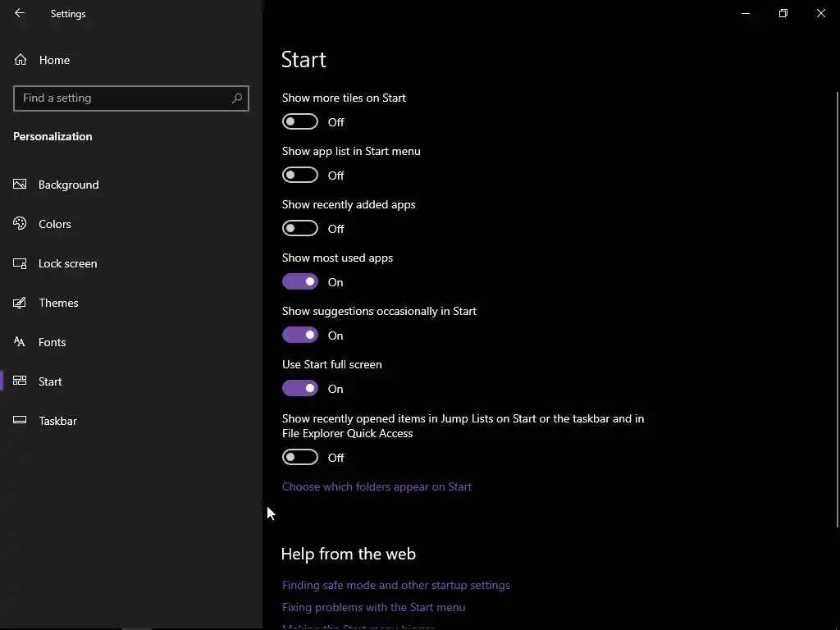Open Fixing problems with the Start menu
840x630 pixels.
[373, 607]
